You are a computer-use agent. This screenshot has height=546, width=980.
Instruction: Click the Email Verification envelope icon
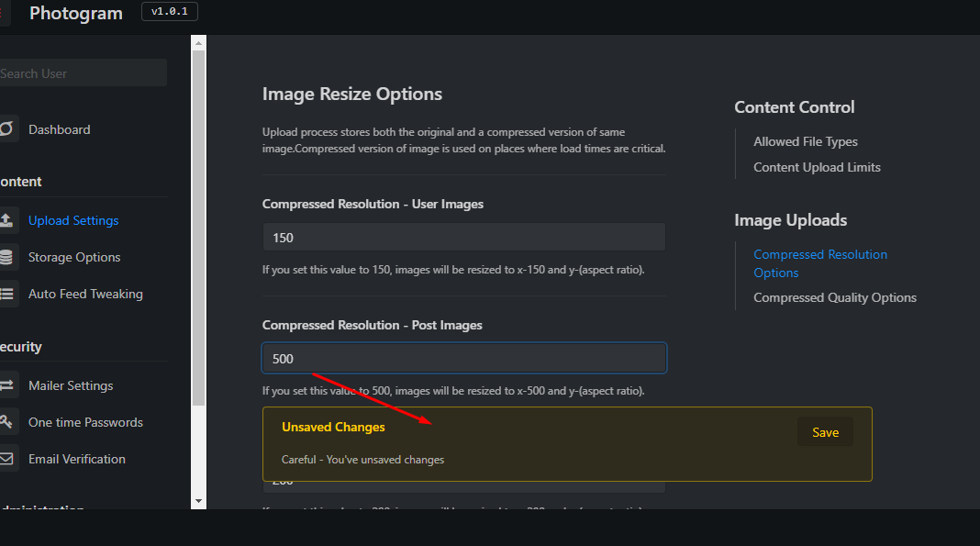[6, 459]
